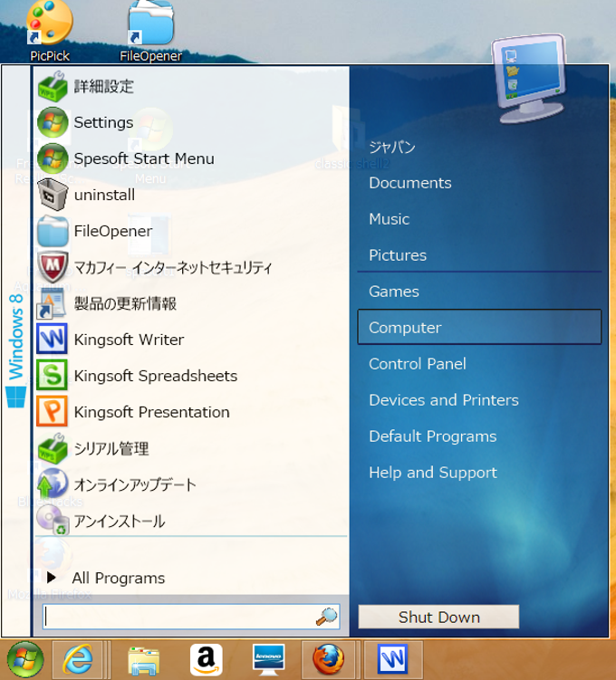Click the All Programs label text

[119, 578]
